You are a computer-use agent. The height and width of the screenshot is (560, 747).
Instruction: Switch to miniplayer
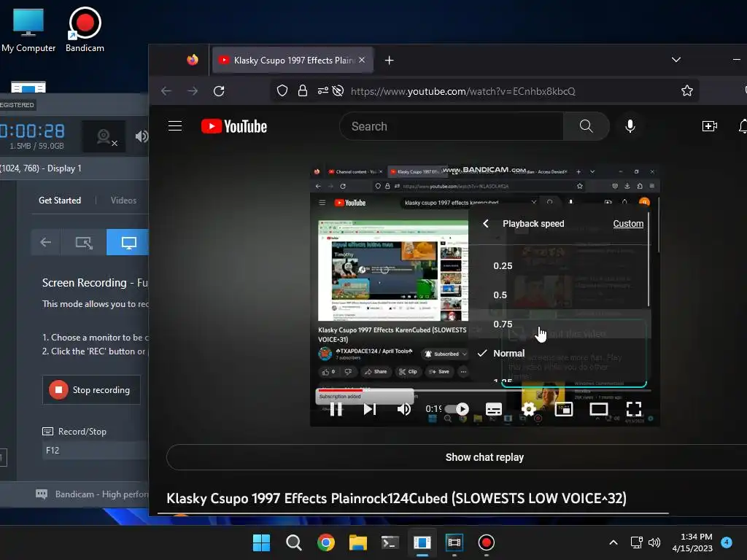564,409
